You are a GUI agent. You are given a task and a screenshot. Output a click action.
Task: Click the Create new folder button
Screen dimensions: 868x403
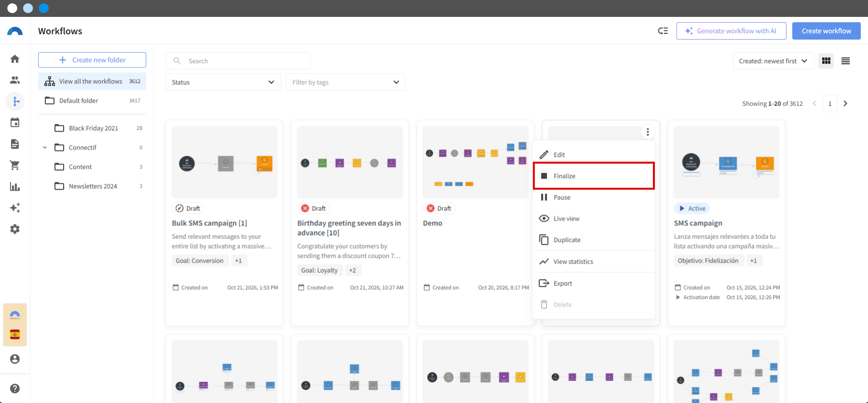pyautogui.click(x=92, y=60)
